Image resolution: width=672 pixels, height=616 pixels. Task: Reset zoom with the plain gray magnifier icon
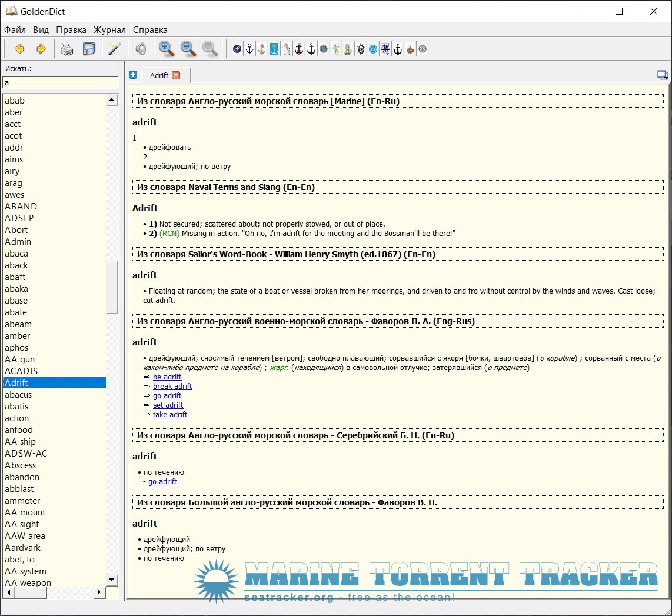210,49
